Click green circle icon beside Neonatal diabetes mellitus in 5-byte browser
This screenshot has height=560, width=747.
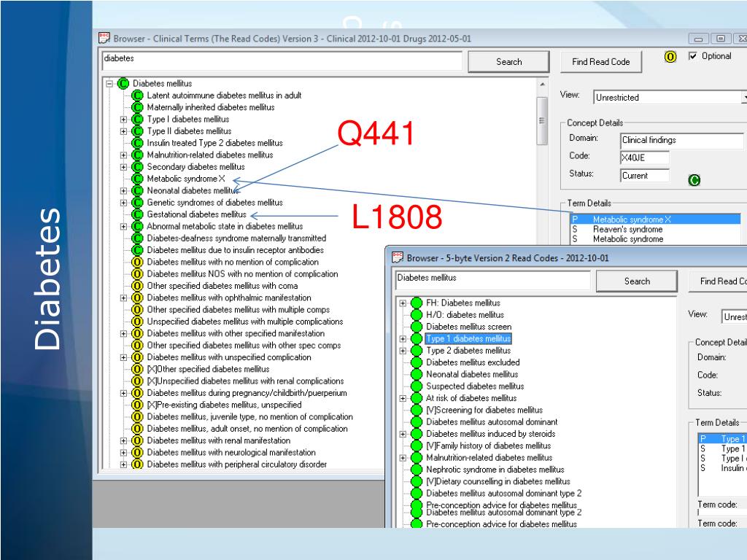tap(417, 374)
